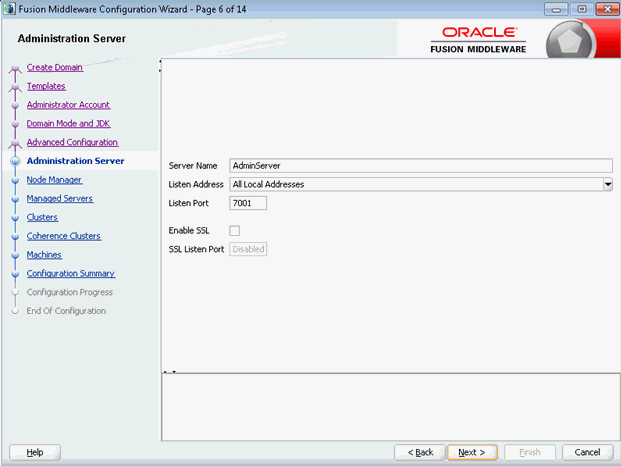Click the Node Manager step bullet icon

[15, 181]
